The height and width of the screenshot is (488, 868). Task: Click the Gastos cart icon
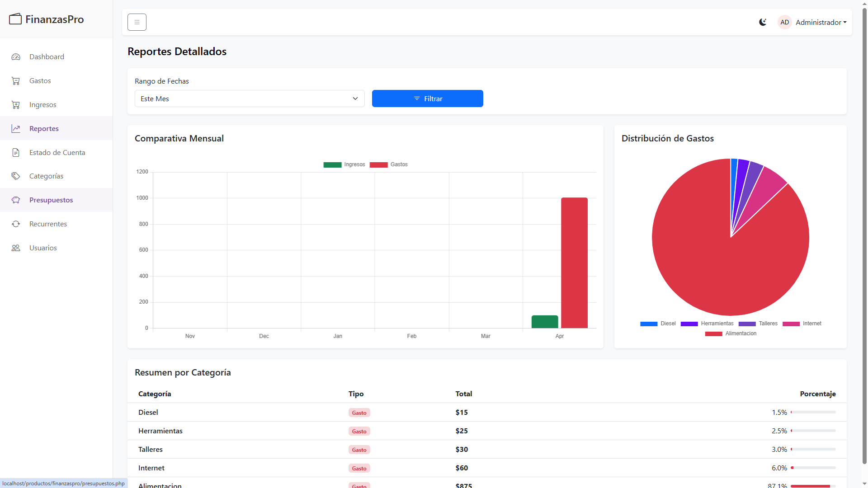pyautogui.click(x=16, y=81)
